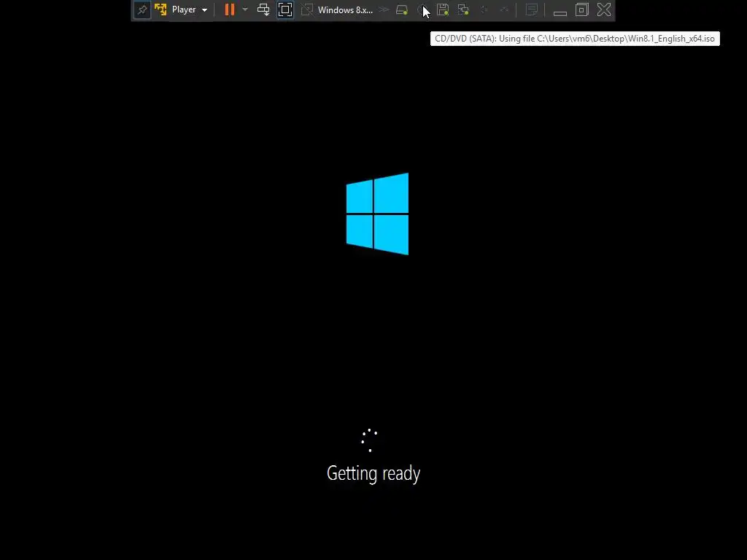Image resolution: width=747 pixels, height=560 pixels.
Task: Close the VMware Player window
Action: click(604, 9)
